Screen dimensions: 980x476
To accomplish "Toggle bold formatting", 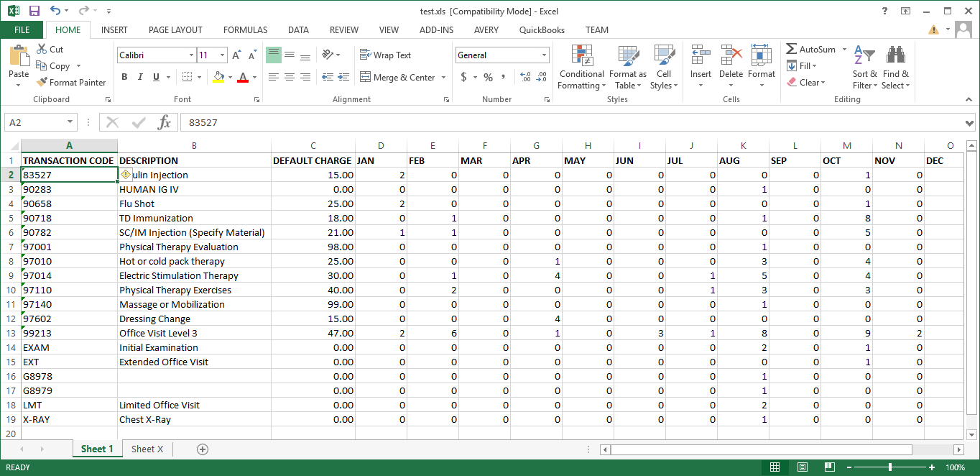I will [124, 77].
